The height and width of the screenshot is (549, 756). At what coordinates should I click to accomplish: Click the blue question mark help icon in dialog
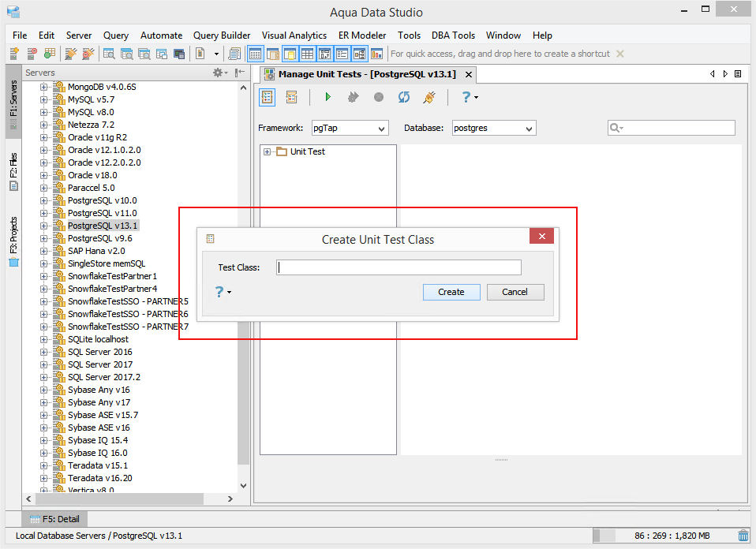(x=220, y=292)
